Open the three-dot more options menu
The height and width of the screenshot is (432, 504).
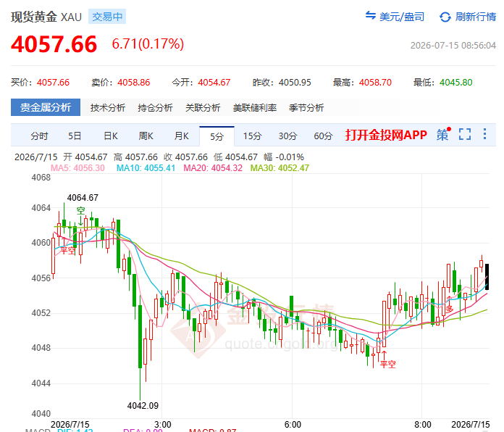pos(484,134)
